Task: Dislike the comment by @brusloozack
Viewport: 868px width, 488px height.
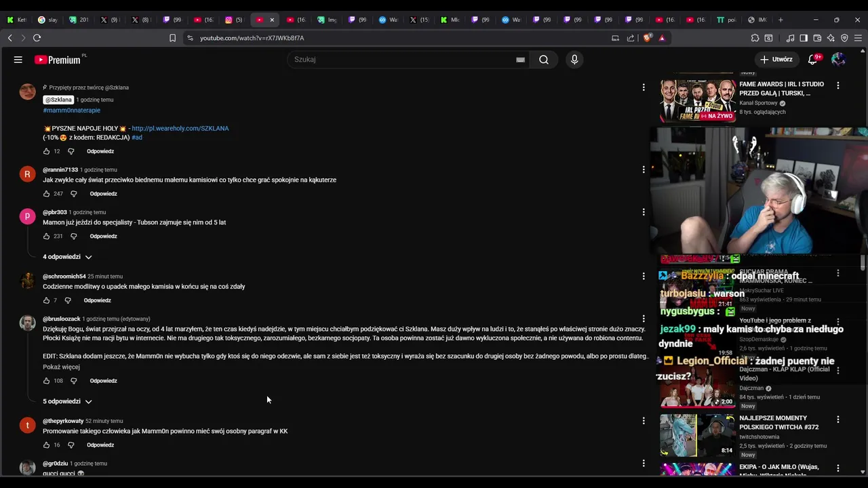Action: 74,381
